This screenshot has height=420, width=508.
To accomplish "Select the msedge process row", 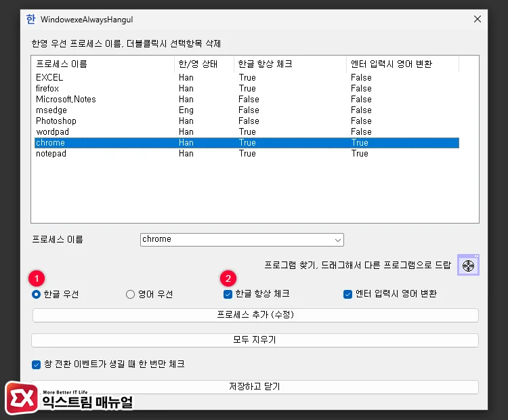I will click(247, 110).
